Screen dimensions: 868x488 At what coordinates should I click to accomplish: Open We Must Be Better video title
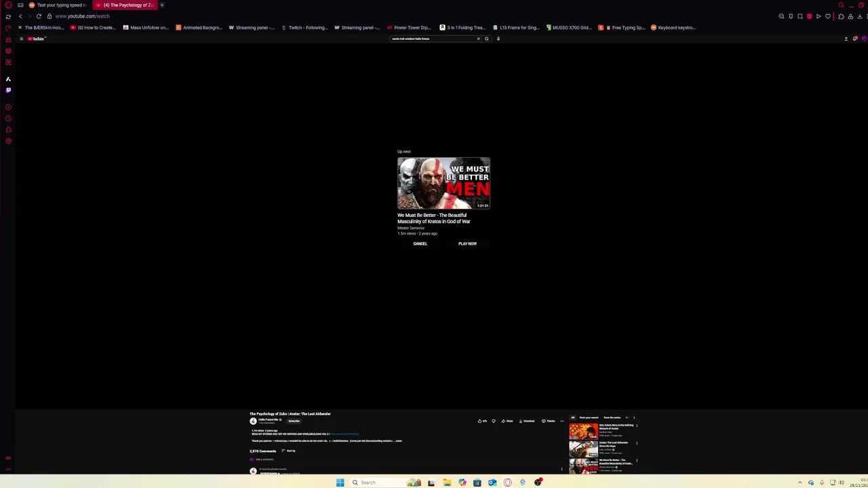[x=434, y=218]
